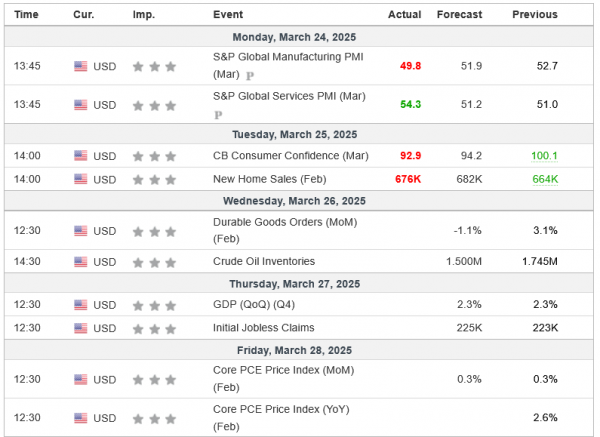Screen dimensions: 600x437
Task: Click the US flag in the New Home Sales row
Action: 81,179
